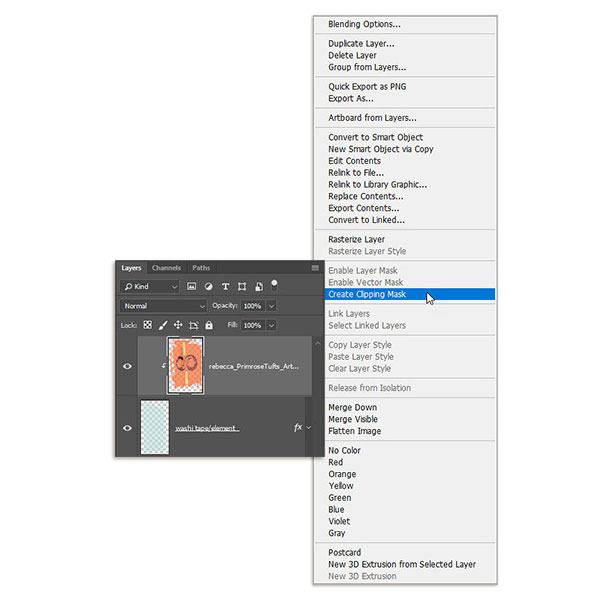The image size is (600, 600).
Task: Choose New 3D Extrusion from Selected Layer
Action: tap(405, 564)
